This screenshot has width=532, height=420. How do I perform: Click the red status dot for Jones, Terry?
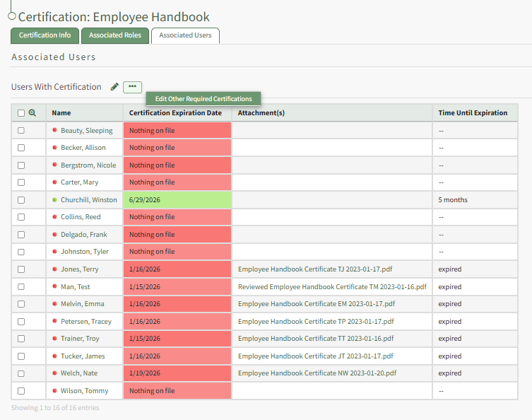click(x=54, y=269)
